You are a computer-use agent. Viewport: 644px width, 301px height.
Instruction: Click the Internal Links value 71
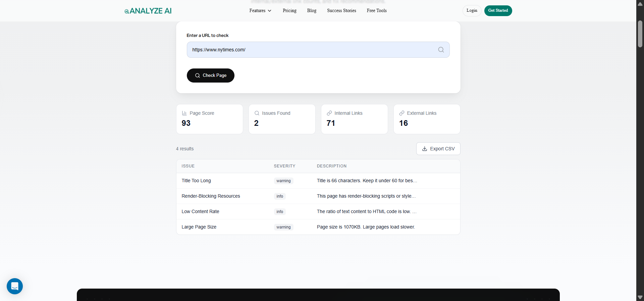[331, 123]
